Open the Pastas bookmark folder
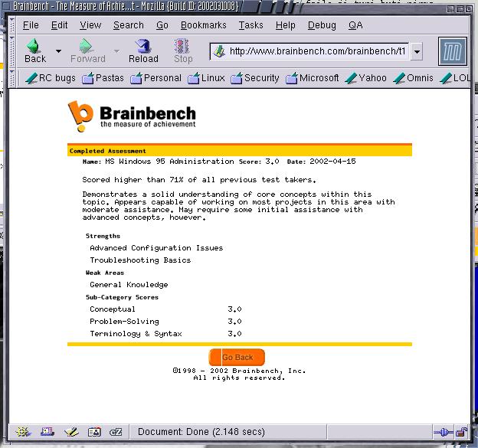 [103, 78]
